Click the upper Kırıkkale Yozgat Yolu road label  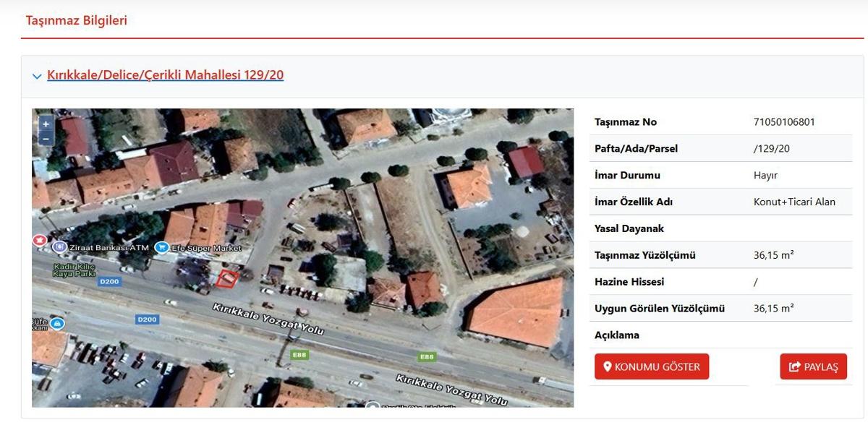point(268,319)
